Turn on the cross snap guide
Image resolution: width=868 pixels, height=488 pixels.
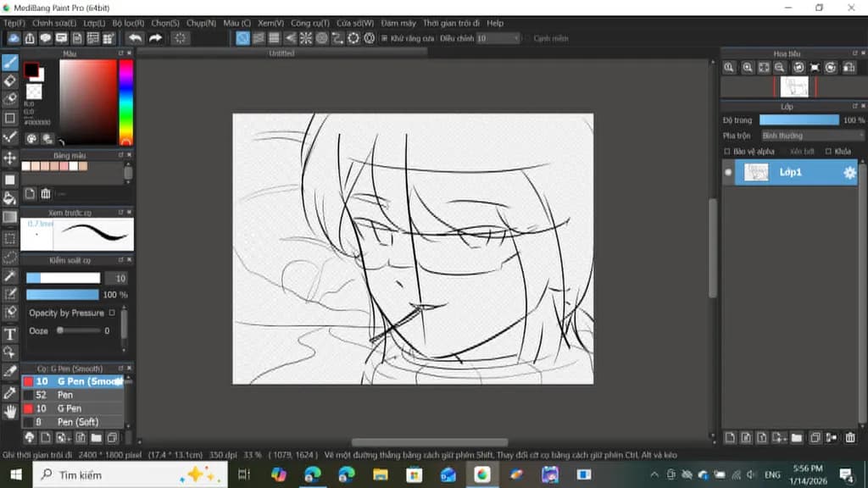point(274,38)
